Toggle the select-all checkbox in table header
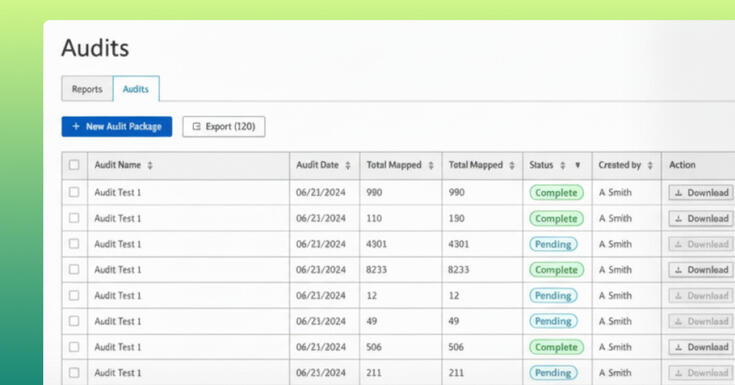 (x=74, y=165)
